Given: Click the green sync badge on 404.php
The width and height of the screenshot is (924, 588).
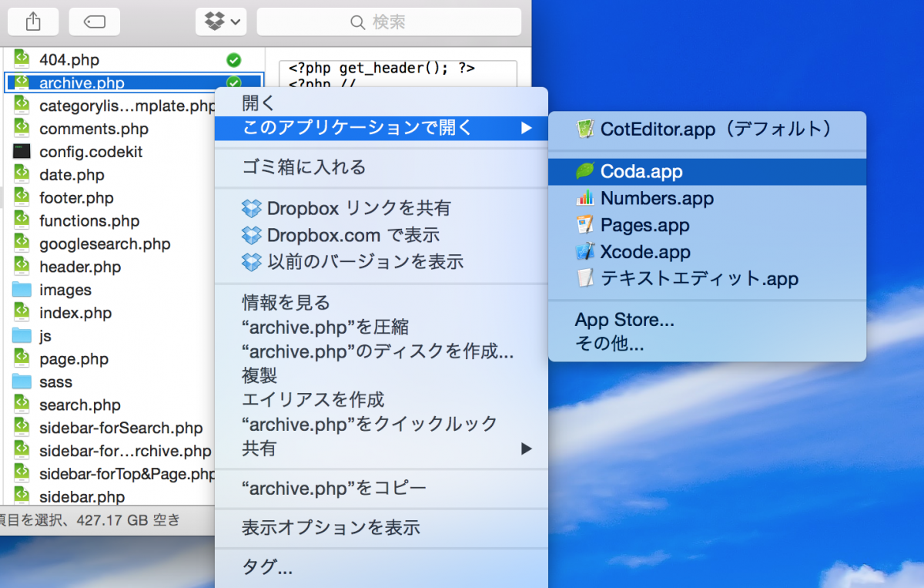Looking at the screenshot, I should [233, 59].
